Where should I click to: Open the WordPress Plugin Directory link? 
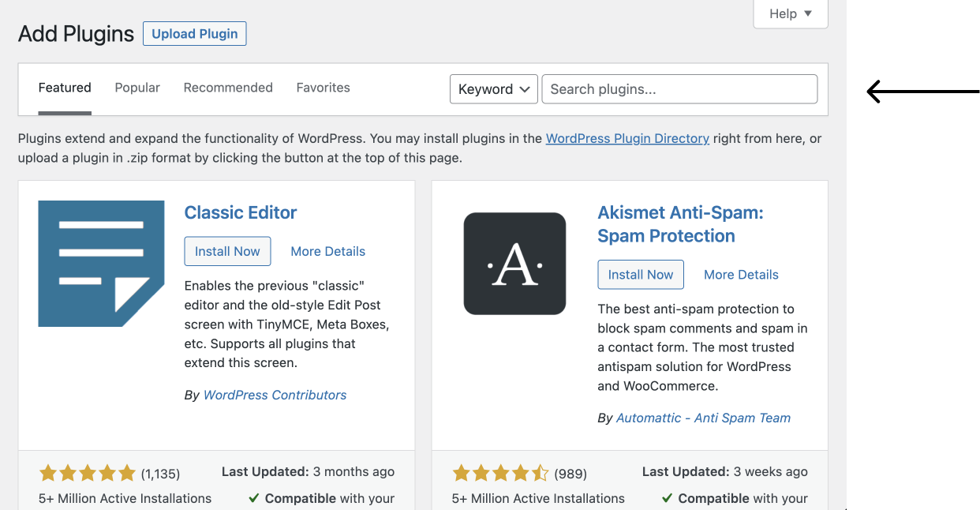click(x=627, y=138)
